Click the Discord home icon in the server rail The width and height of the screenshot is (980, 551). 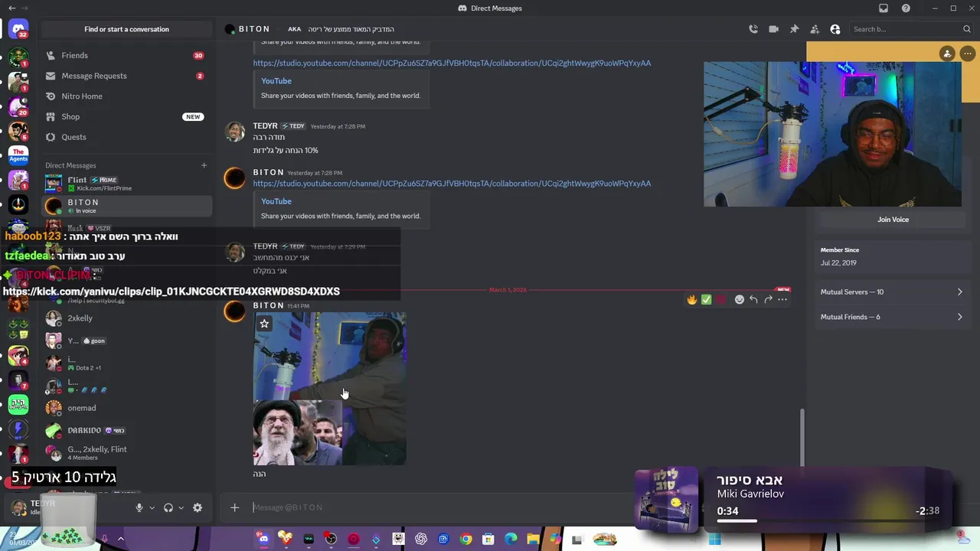click(x=18, y=30)
